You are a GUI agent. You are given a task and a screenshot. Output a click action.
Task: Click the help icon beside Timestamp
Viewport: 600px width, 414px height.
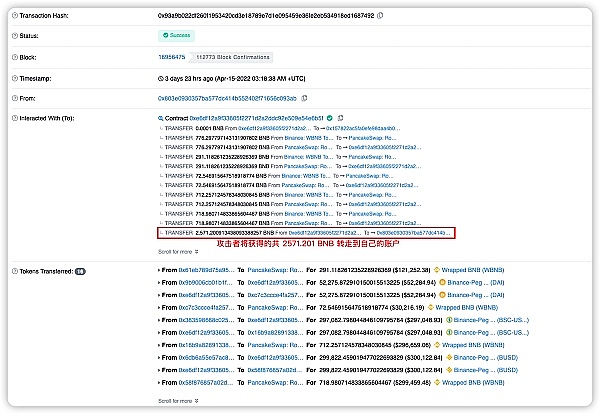(x=15, y=78)
